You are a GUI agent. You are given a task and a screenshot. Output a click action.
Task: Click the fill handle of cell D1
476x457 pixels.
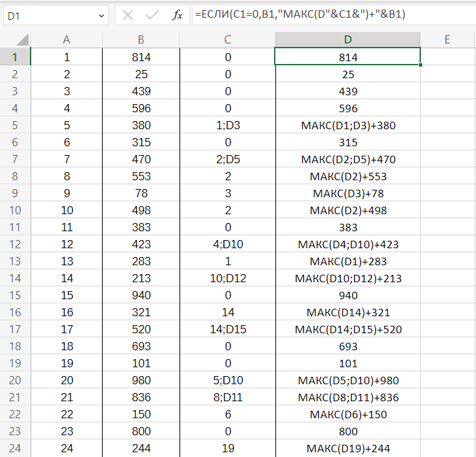tap(420, 65)
